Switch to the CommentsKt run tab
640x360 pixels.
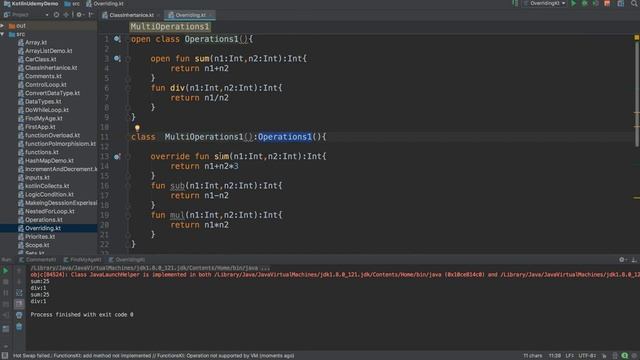coord(38,260)
